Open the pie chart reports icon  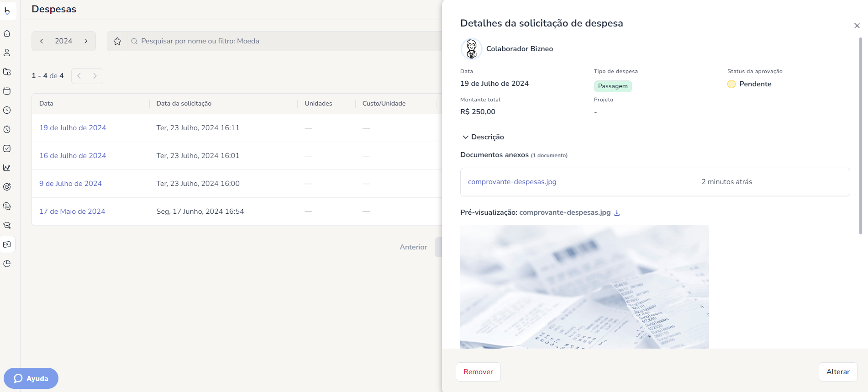click(x=7, y=264)
